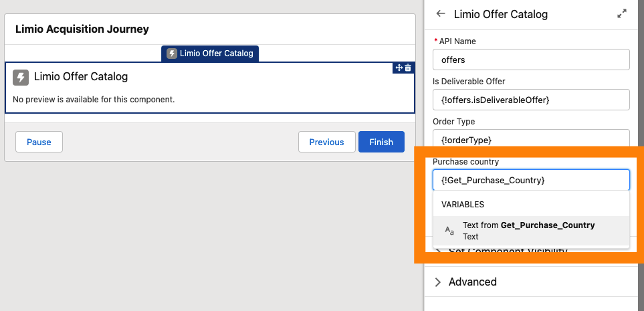Click the Limio Offer Catalog component title text
This screenshot has height=311, width=644.
click(81, 77)
